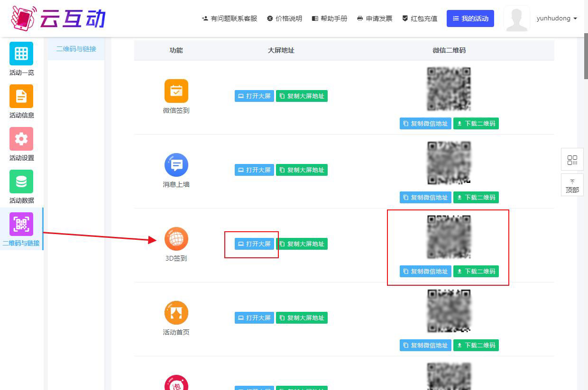Expand the yunhudong account dropdown
This screenshot has height=390, width=588.
557,18
